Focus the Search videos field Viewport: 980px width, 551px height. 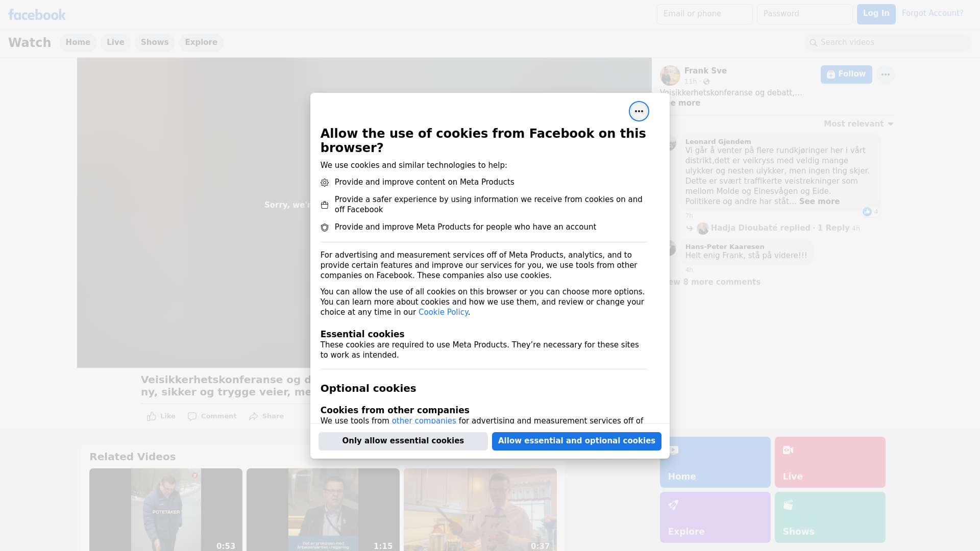888,42
